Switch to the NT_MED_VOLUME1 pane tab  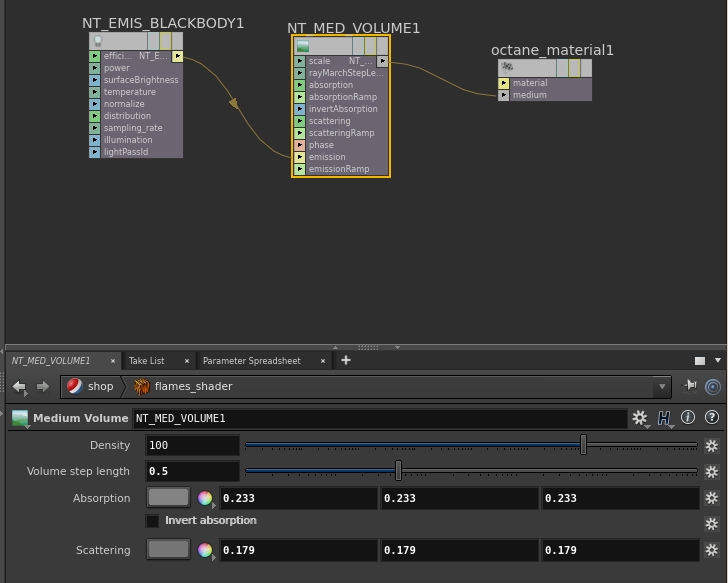51,361
